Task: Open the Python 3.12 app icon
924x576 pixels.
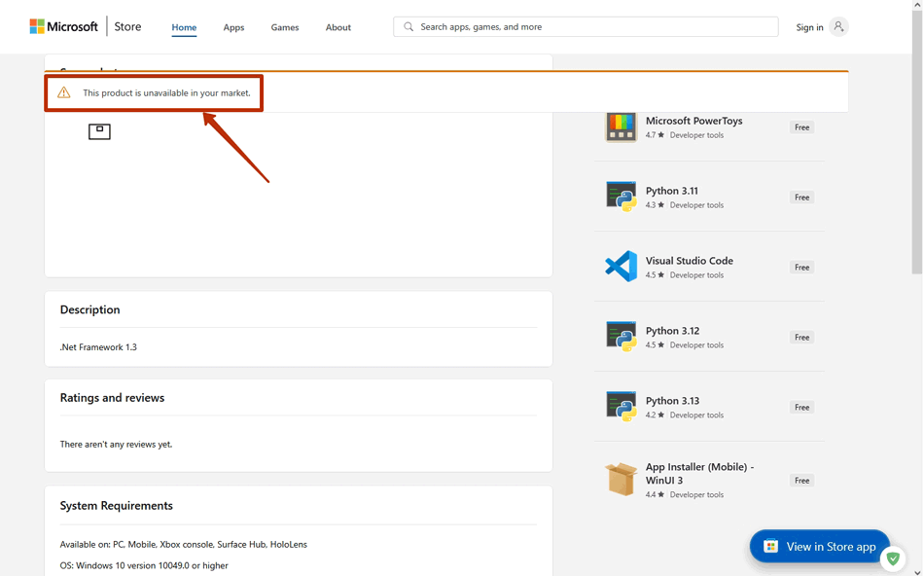Action: click(622, 336)
